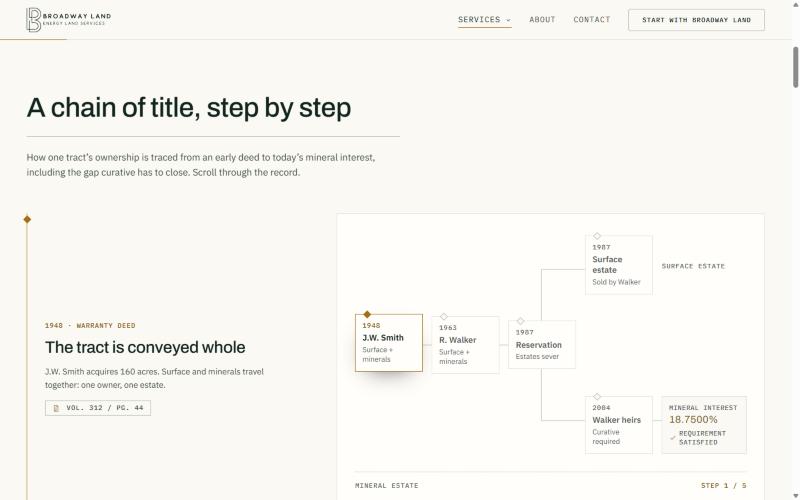Open the Contact page

tap(591, 20)
